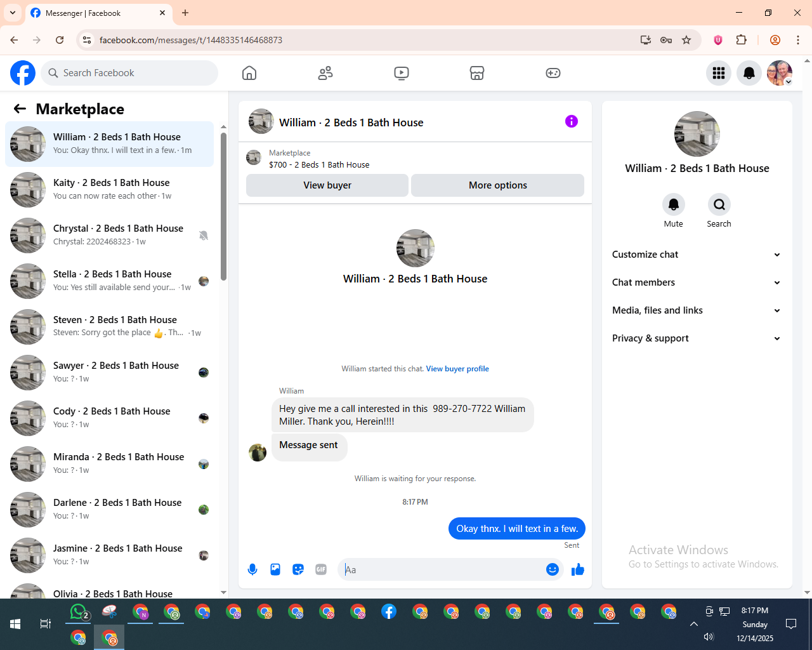This screenshot has width=812, height=650.
Task: Send a thumbs-up like
Action: (577, 569)
